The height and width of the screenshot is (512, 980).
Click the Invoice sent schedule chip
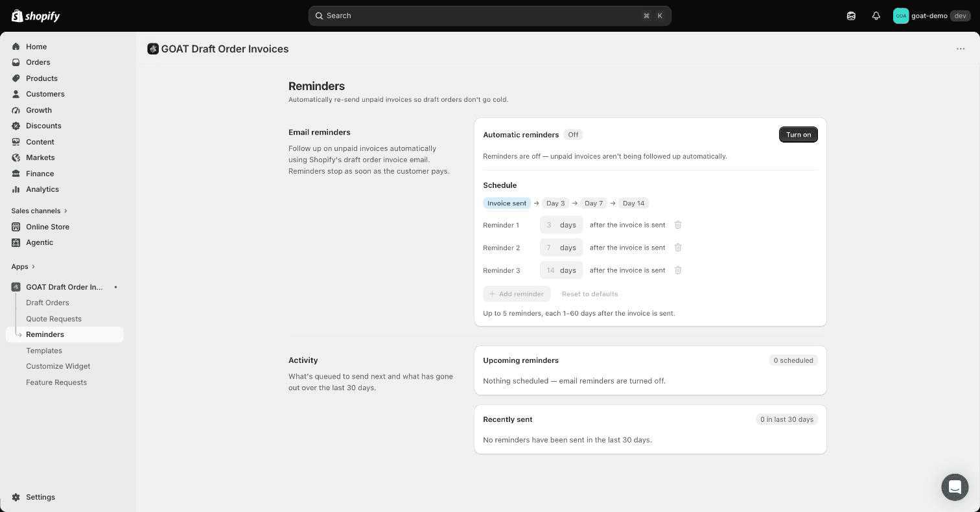[x=507, y=203]
